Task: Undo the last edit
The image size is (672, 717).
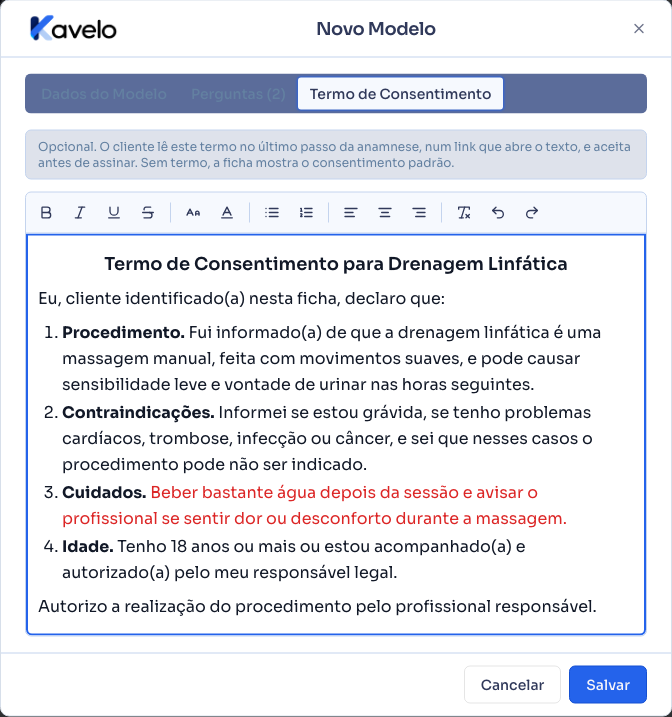Action: coord(498,213)
